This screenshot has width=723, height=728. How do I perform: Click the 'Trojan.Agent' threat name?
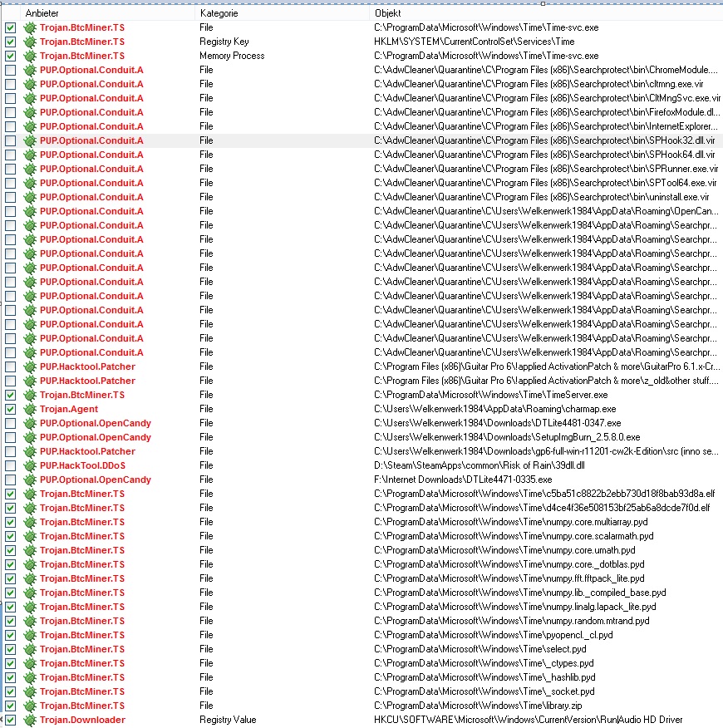pyautogui.click(x=69, y=409)
